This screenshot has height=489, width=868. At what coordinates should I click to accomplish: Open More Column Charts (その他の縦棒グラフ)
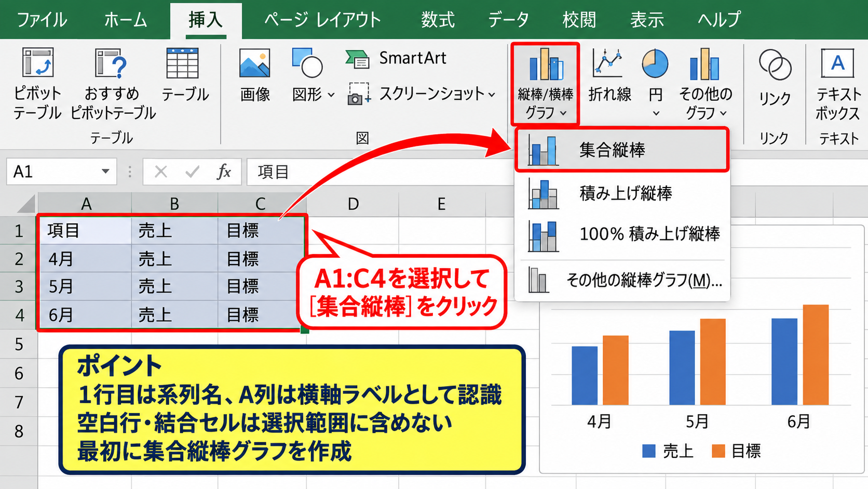622,280
